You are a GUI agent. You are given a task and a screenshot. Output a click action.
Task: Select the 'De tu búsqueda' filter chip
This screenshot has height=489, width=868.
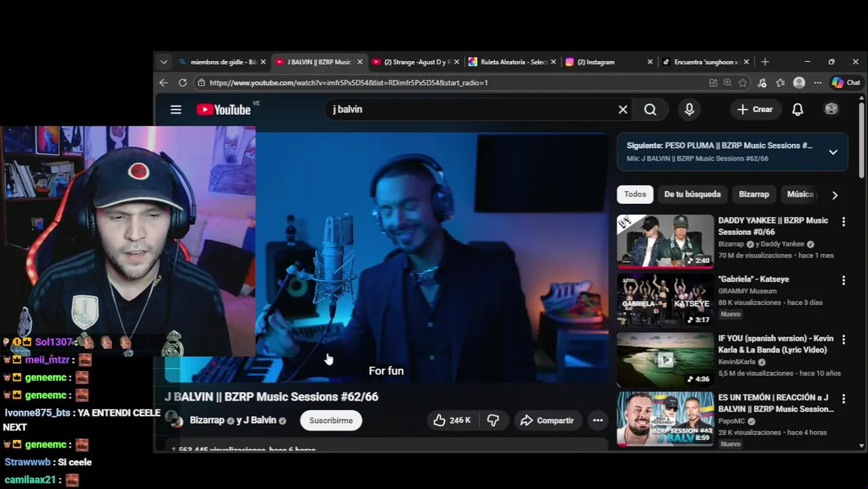coord(692,194)
